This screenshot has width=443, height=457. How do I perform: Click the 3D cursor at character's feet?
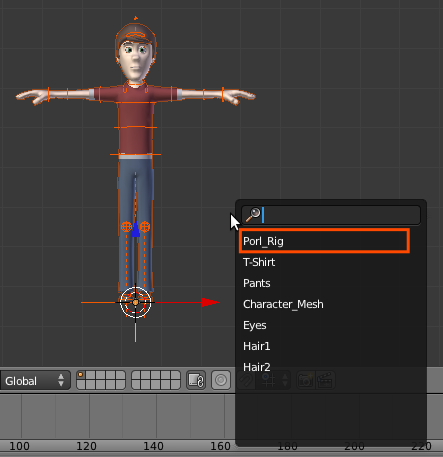point(135,303)
